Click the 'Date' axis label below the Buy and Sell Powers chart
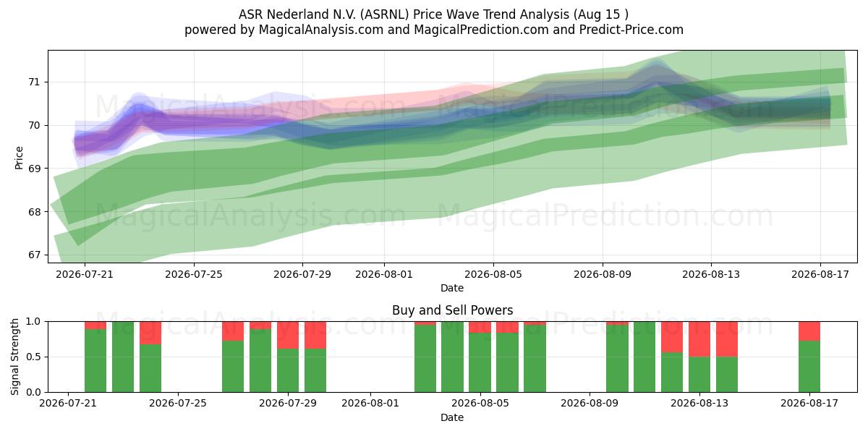Viewport: 868px width, 434px height. pyautogui.click(x=452, y=417)
